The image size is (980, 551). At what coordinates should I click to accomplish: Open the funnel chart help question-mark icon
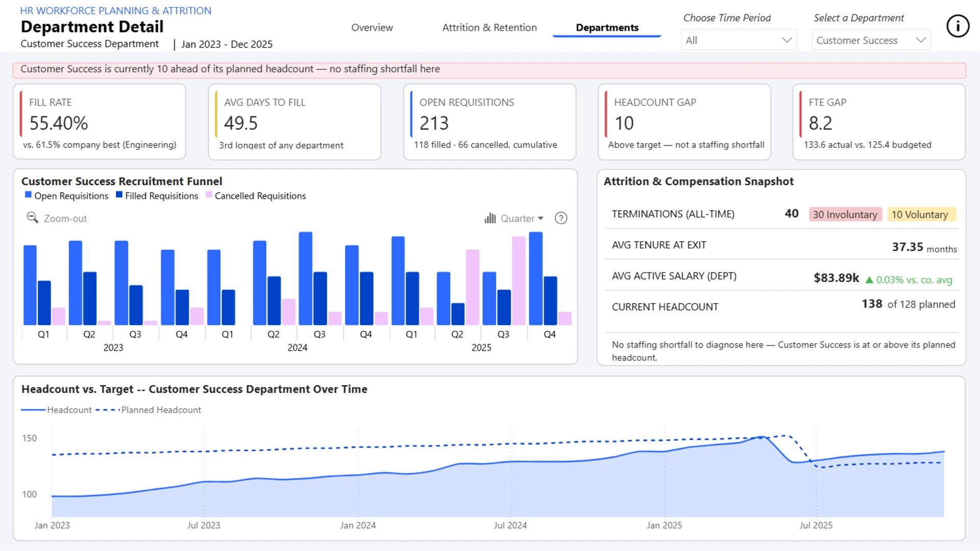point(561,218)
